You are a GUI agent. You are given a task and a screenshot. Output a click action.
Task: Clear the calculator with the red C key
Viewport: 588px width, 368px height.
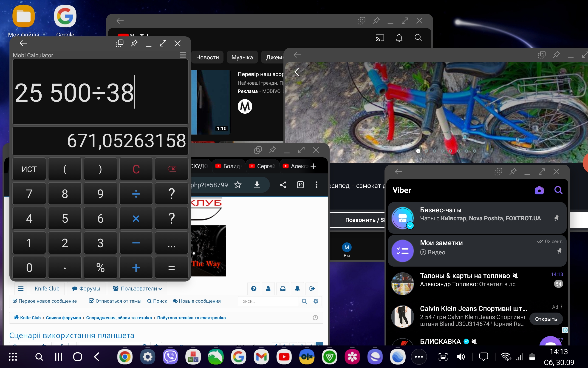[x=136, y=169]
